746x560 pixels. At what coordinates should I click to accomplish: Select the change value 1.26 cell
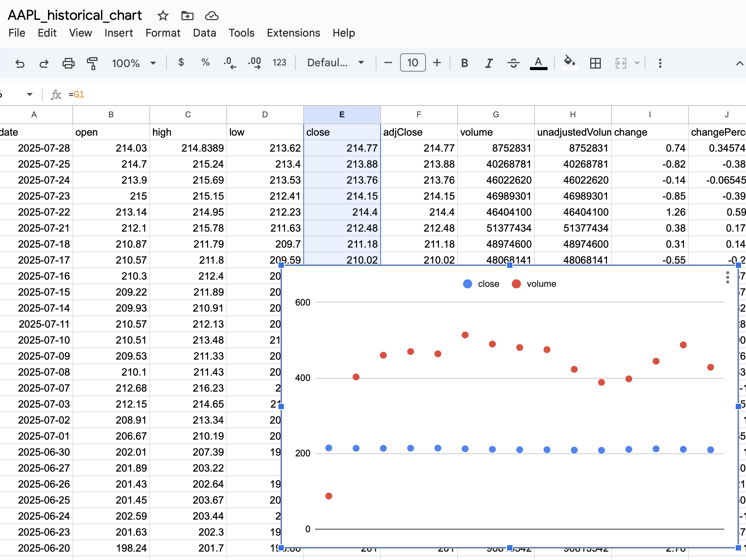point(650,212)
